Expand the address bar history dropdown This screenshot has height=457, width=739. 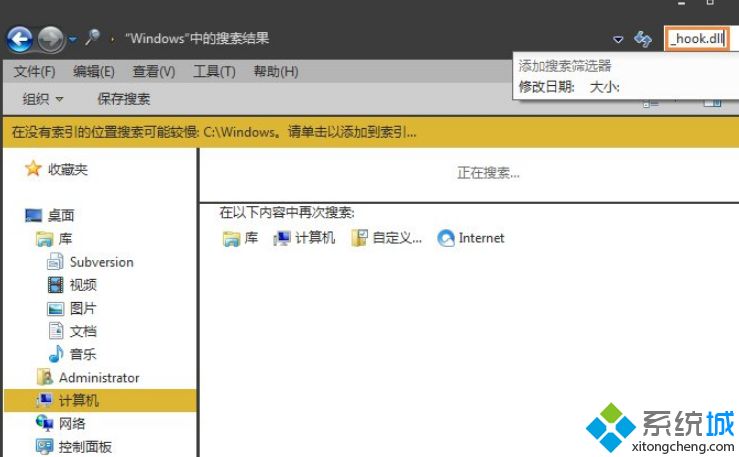(x=618, y=39)
